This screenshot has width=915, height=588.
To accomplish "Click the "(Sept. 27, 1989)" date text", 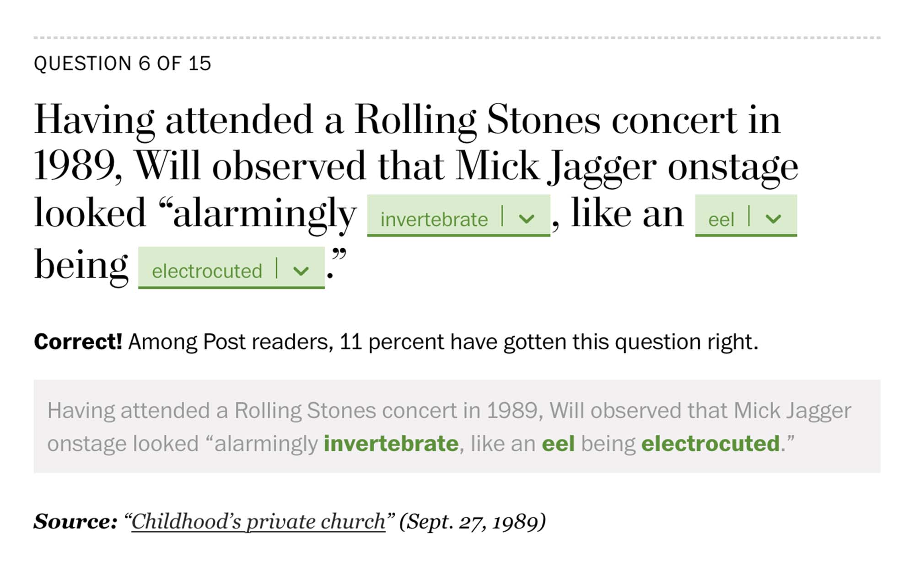I will point(473,521).
